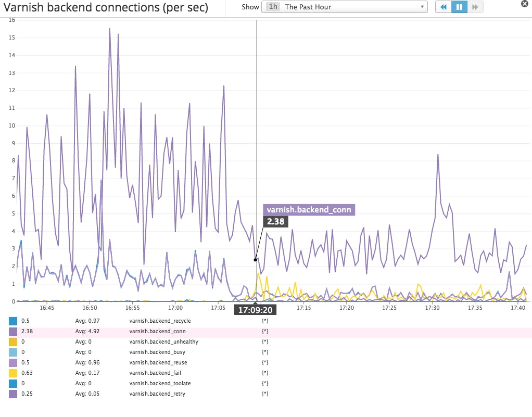Click the dropdown arrow on the timeframe picker
The width and height of the screenshot is (532, 417).
click(x=422, y=7)
